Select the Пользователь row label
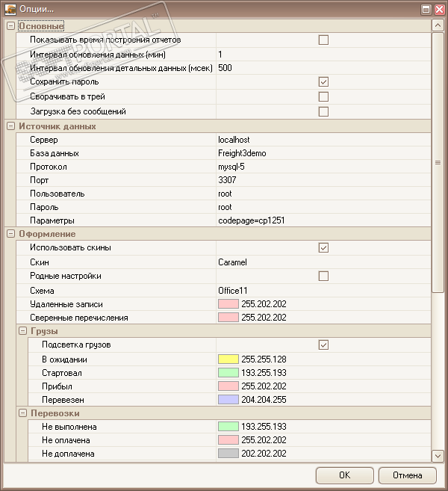 [x=57, y=194]
